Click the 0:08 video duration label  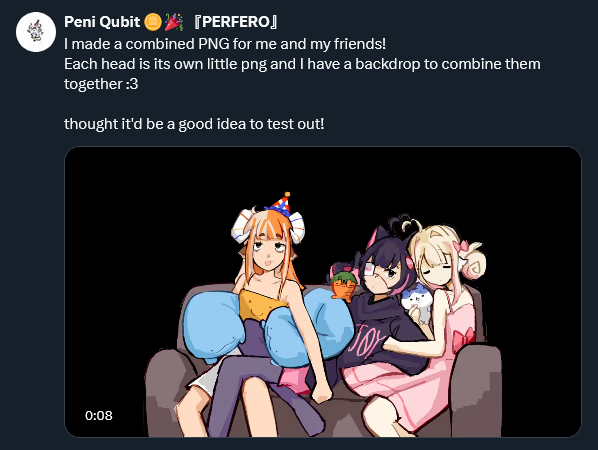(99, 415)
